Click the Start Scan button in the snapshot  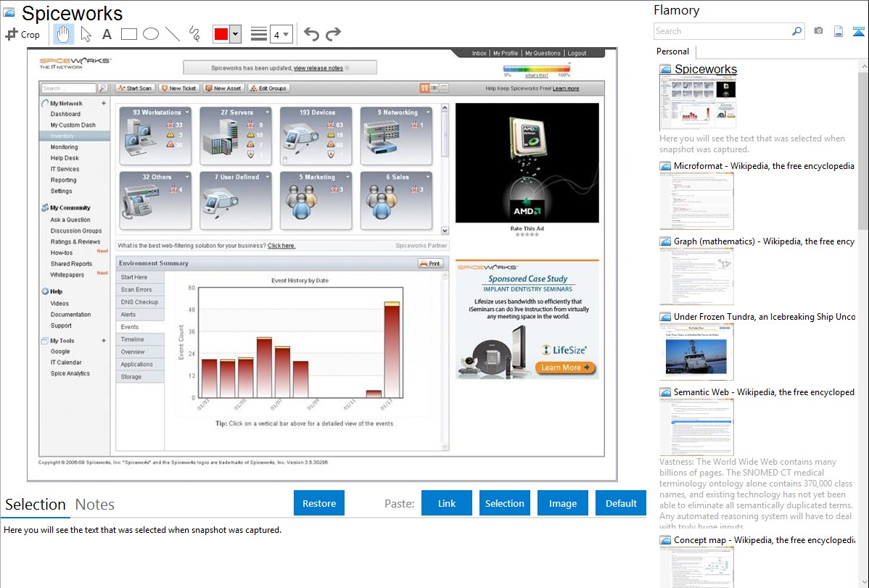[x=135, y=88]
